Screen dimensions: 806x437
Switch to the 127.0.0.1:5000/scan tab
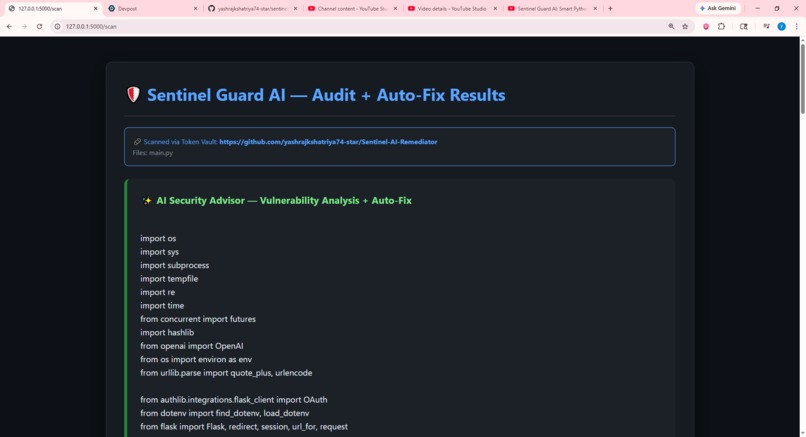[51, 8]
